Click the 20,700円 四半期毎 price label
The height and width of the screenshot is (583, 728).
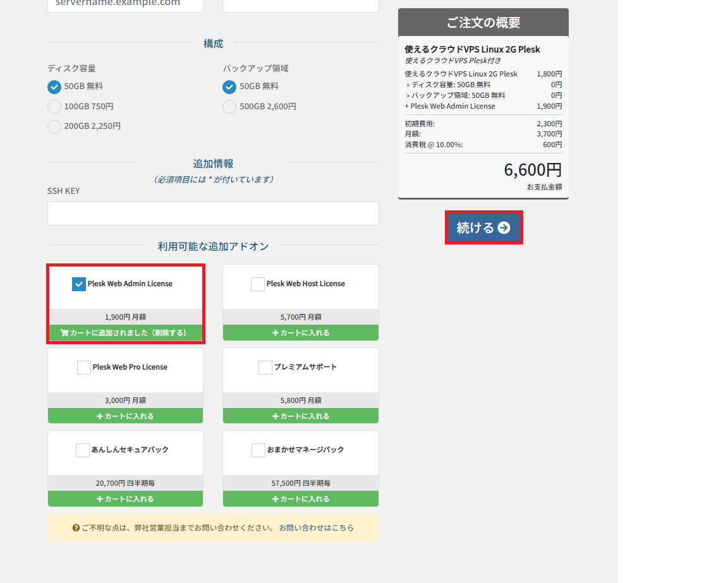pos(125,483)
